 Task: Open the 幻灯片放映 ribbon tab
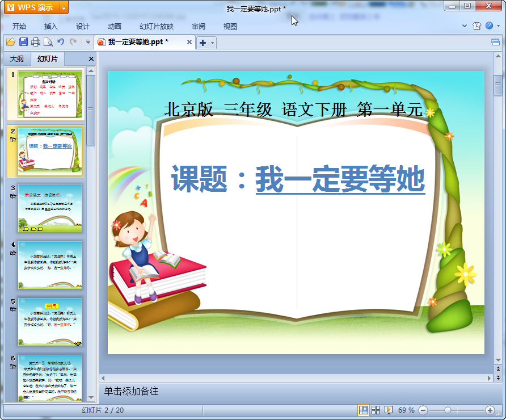[157, 27]
